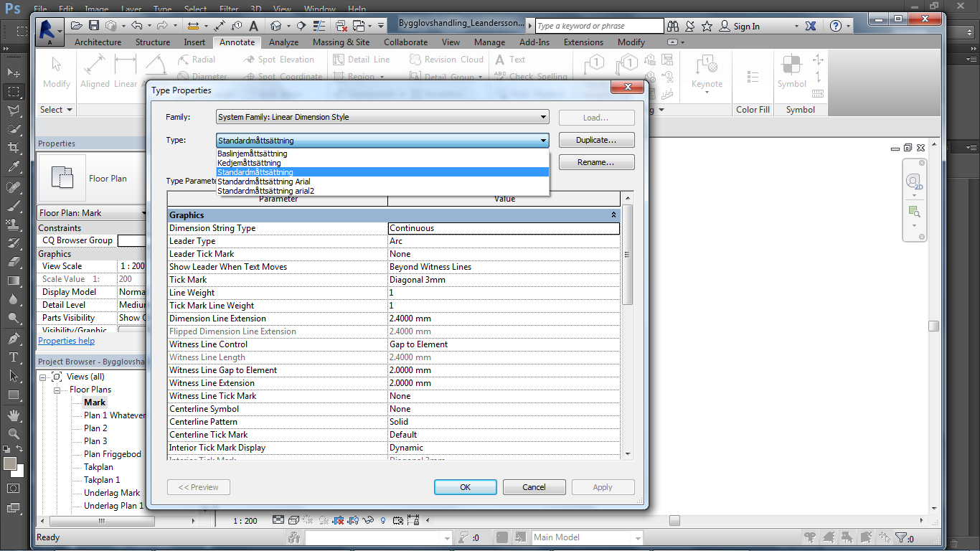Viewport: 980px width, 551px height.
Task: Click the Detail Level icon in view bar
Action: click(278, 521)
